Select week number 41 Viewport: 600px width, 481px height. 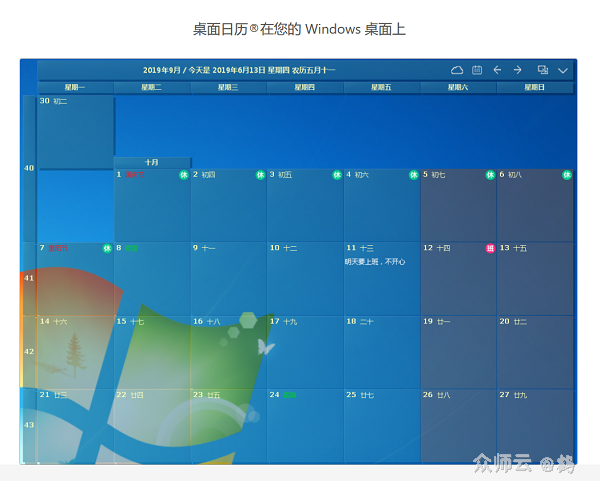pos(29,278)
